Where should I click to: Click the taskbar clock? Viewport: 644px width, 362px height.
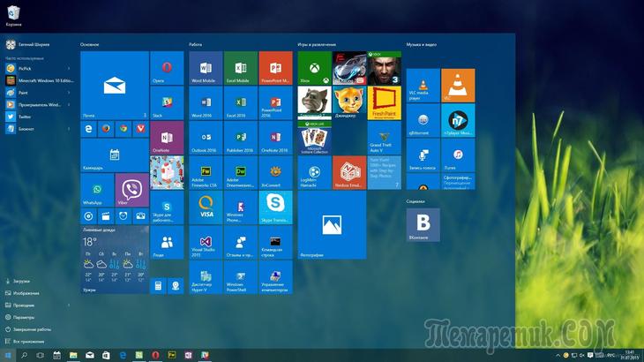(x=630, y=355)
